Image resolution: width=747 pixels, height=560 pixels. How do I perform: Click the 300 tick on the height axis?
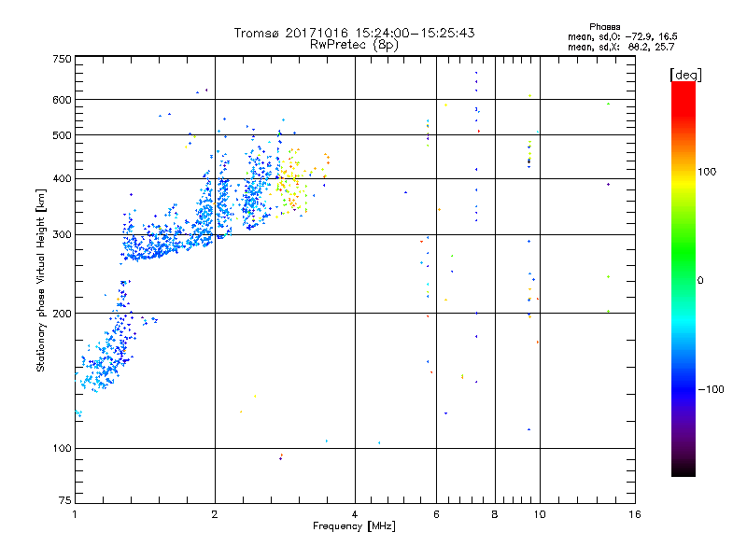pos(62,235)
